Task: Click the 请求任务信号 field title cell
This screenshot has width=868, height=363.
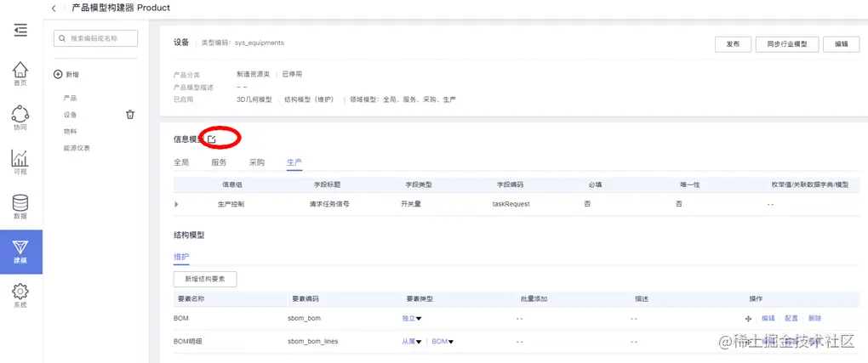Action: coord(329,204)
